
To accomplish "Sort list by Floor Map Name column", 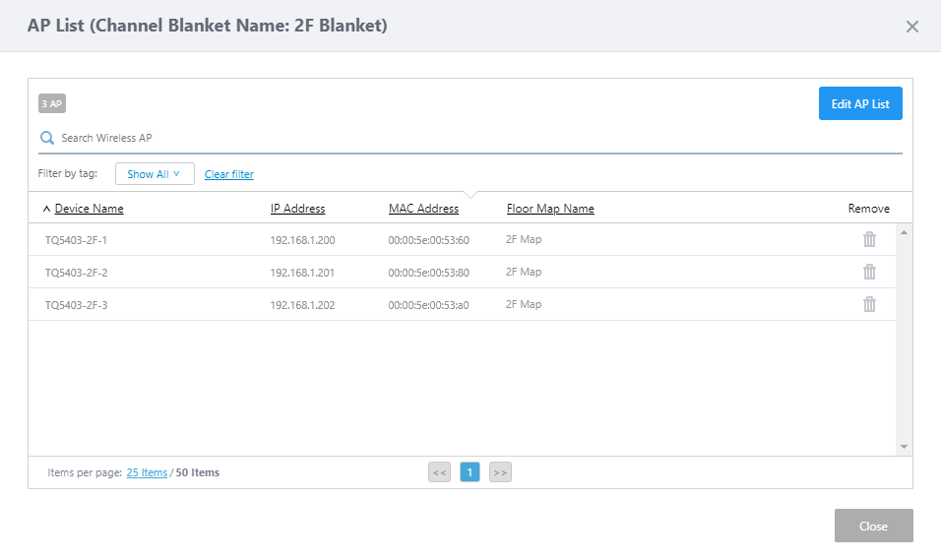I will [x=550, y=209].
